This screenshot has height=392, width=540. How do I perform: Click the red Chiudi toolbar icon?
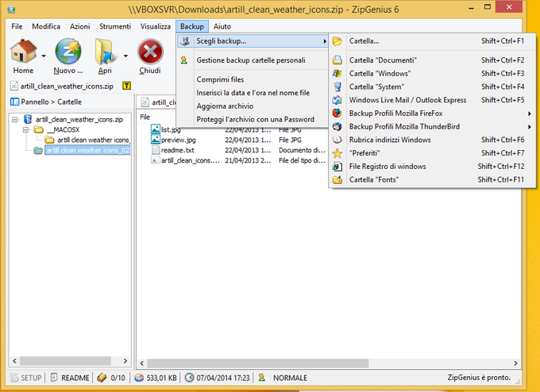coord(150,52)
